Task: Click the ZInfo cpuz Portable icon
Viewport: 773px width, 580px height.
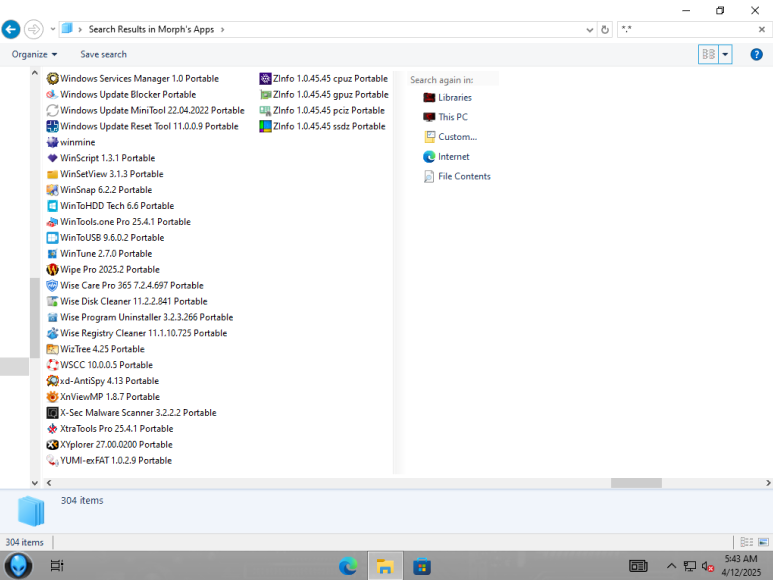Action: point(265,78)
